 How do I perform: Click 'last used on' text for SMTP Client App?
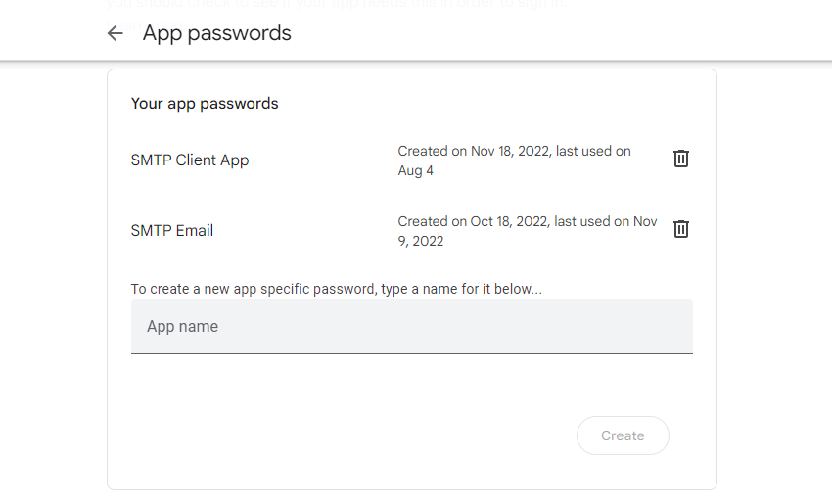coord(593,151)
